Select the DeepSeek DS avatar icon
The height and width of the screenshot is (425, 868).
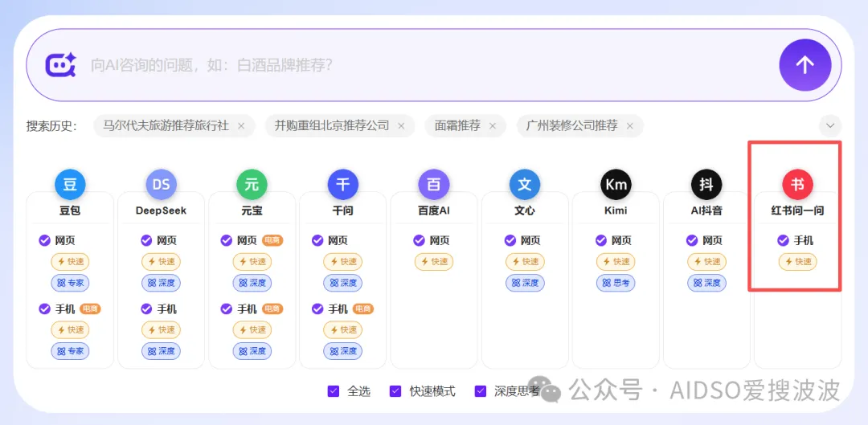click(161, 184)
